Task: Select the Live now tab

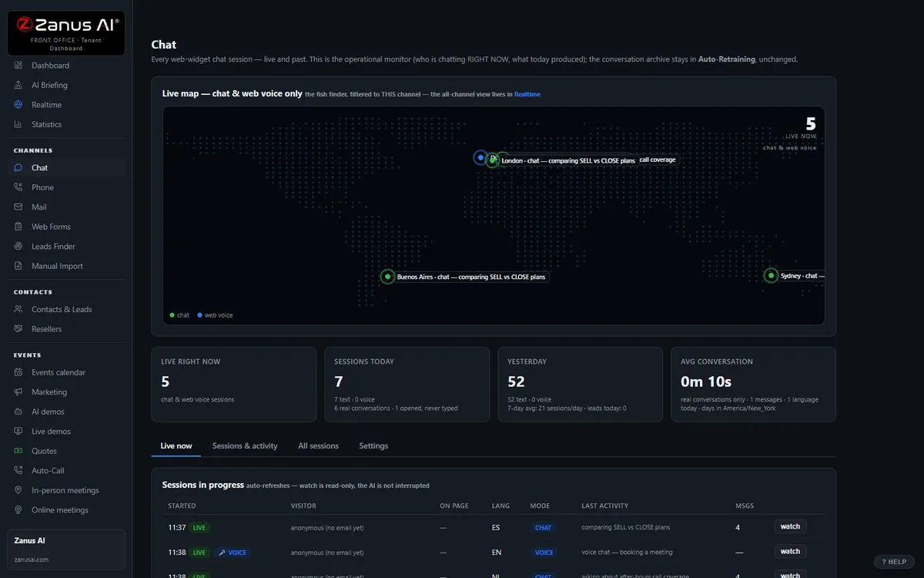Action: pos(176,445)
